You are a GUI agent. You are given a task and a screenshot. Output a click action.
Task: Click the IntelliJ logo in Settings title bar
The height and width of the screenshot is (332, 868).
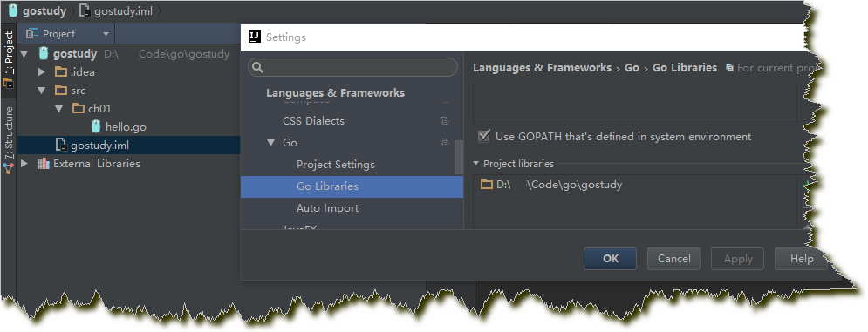(255, 37)
